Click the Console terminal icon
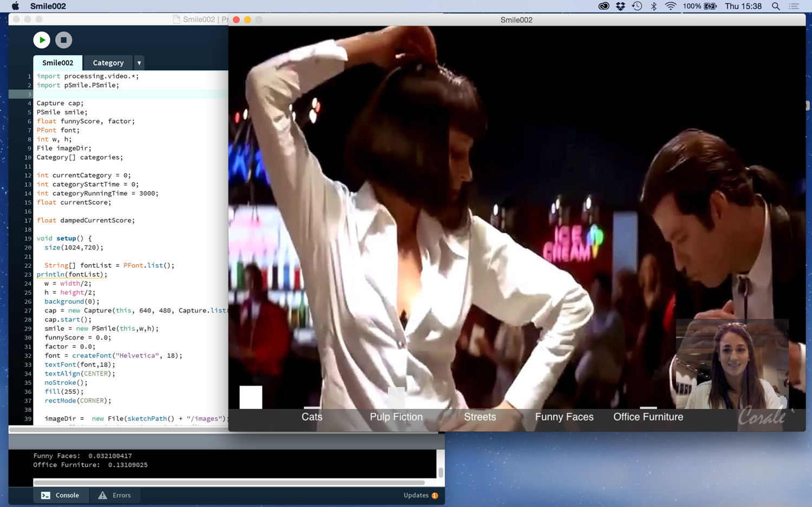The height and width of the screenshot is (507, 812). pos(46,495)
